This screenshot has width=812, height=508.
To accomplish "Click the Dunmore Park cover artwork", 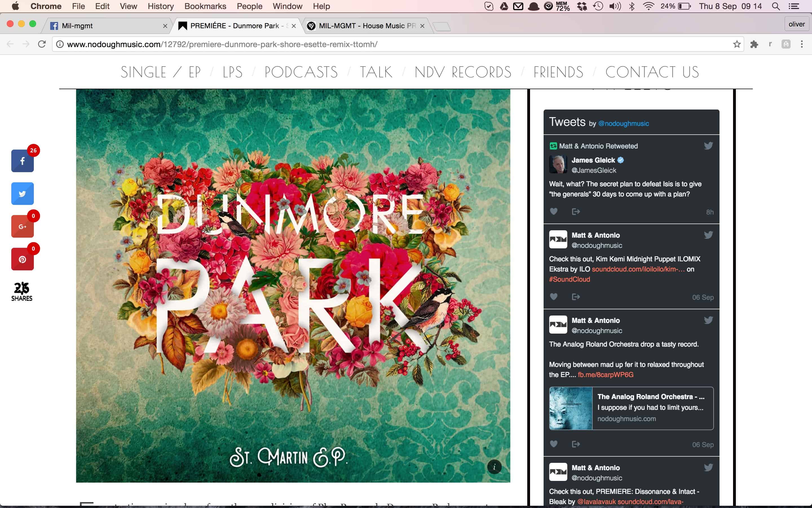I will [293, 286].
